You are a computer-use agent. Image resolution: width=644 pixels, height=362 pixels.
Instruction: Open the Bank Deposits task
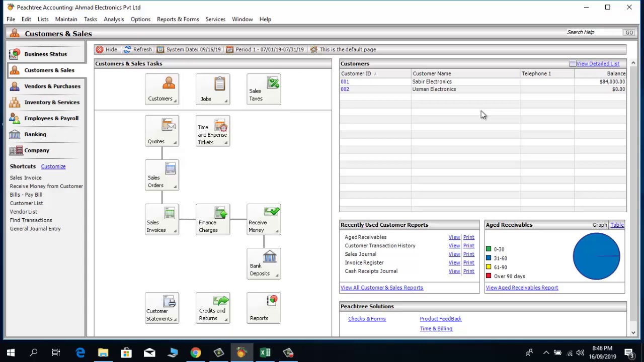pyautogui.click(x=264, y=263)
